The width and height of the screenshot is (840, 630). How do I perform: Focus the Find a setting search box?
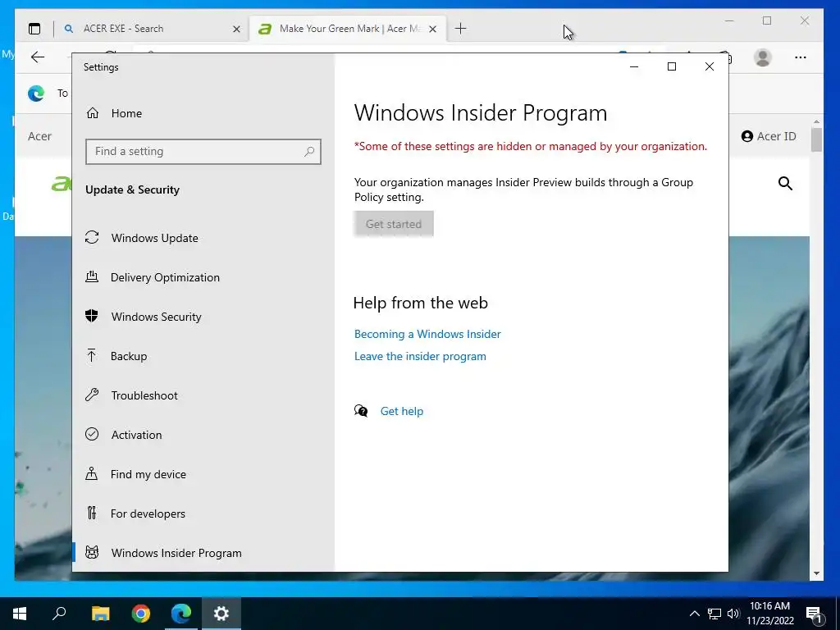(x=203, y=152)
